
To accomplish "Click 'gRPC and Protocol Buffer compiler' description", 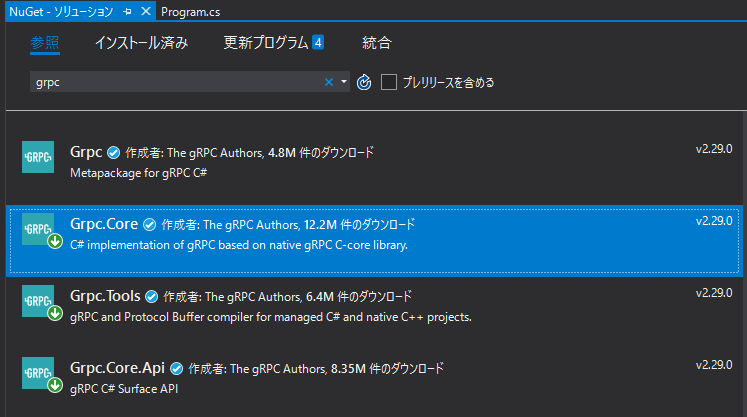I will point(271,317).
